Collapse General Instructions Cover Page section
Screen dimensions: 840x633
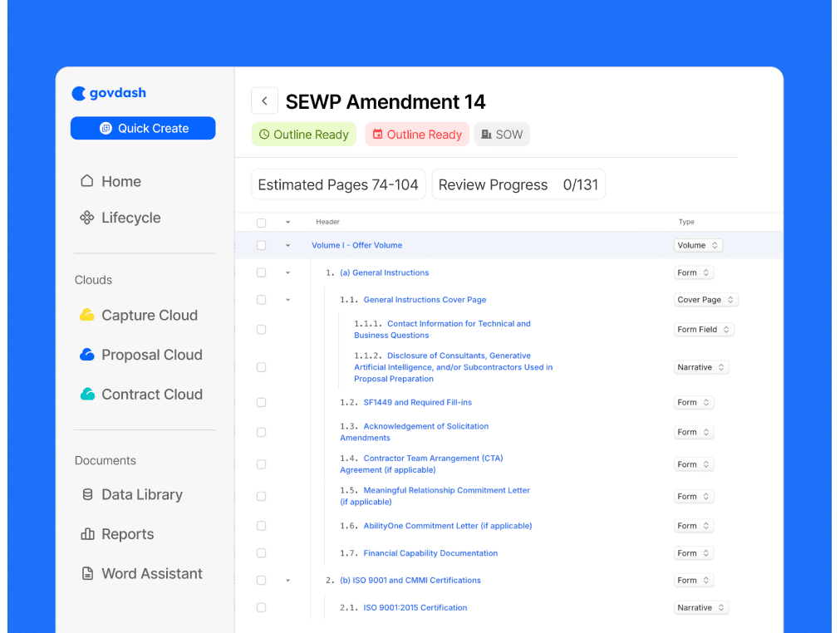pyautogui.click(x=287, y=300)
